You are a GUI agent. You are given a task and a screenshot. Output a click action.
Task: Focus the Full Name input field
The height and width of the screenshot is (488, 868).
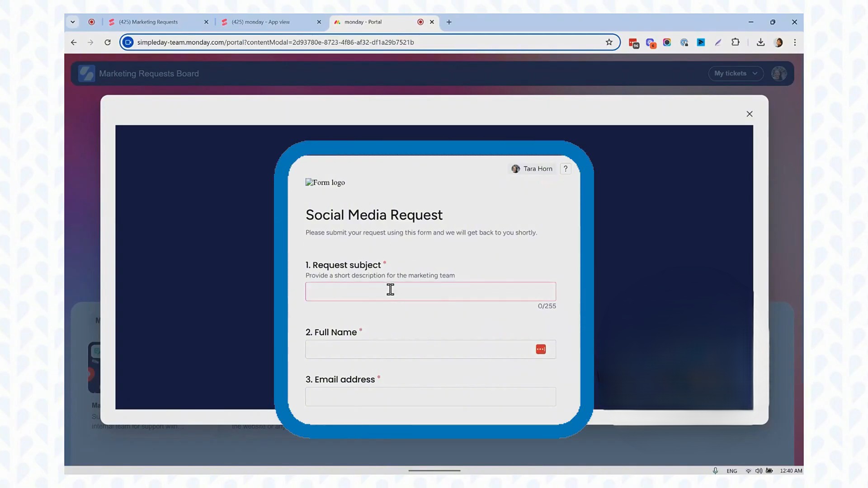click(418, 349)
